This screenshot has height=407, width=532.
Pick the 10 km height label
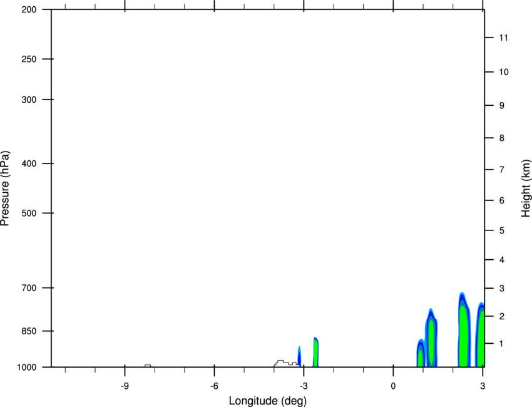[504, 72]
